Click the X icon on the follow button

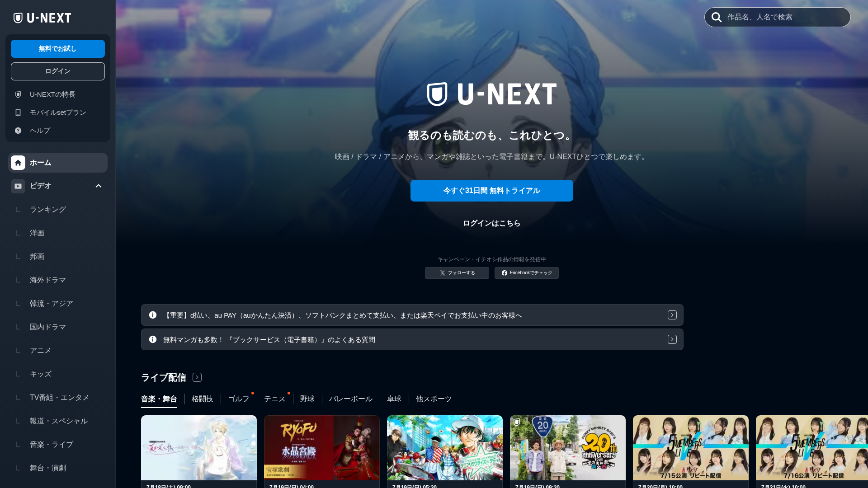[443, 273]
